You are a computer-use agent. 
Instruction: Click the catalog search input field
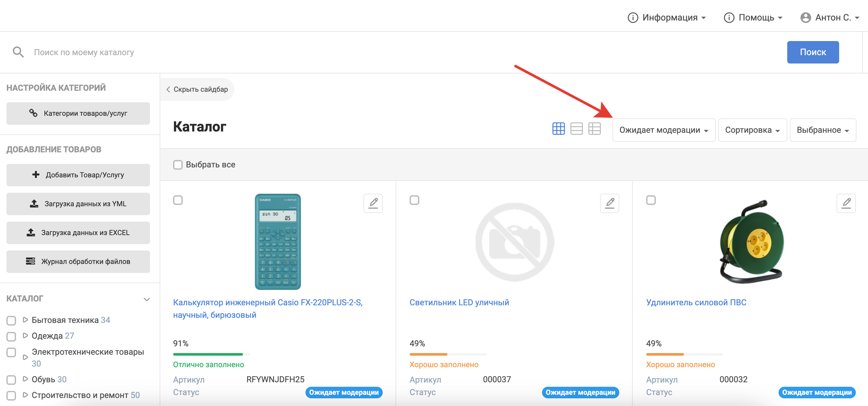tap(404, 52)
